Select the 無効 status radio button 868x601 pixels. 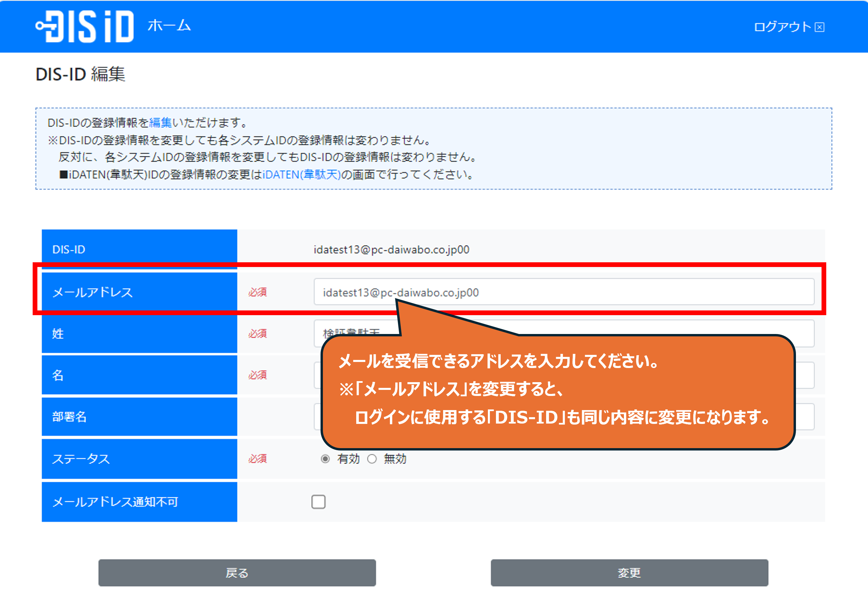tap(372, 459)
